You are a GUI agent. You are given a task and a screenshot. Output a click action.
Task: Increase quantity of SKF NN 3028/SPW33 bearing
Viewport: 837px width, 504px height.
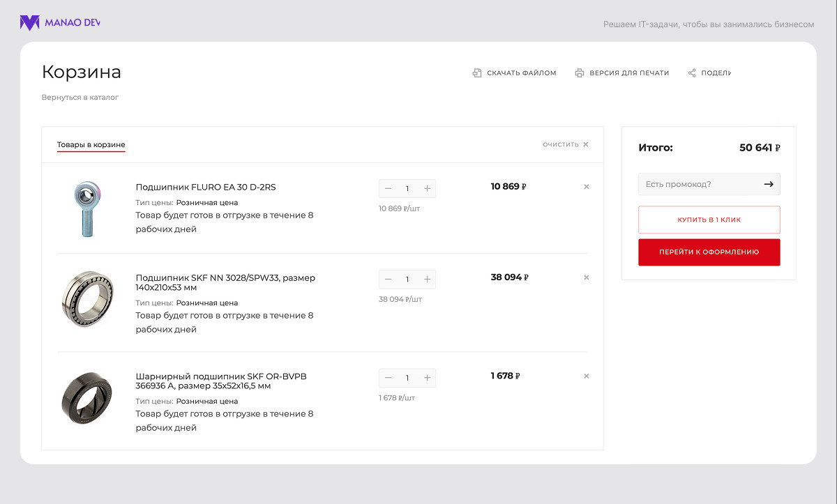pyautogui.click(x=428, y=279)
